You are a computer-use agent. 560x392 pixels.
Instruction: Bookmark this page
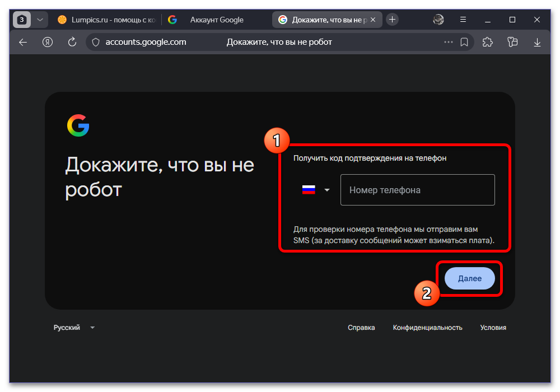tap(464, 42)
